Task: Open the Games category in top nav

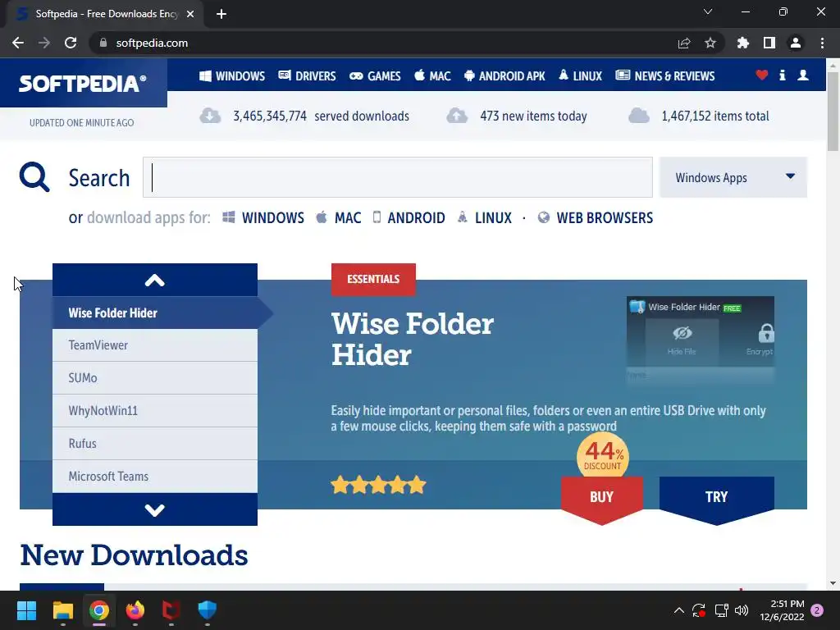Action: click(375, 76)
